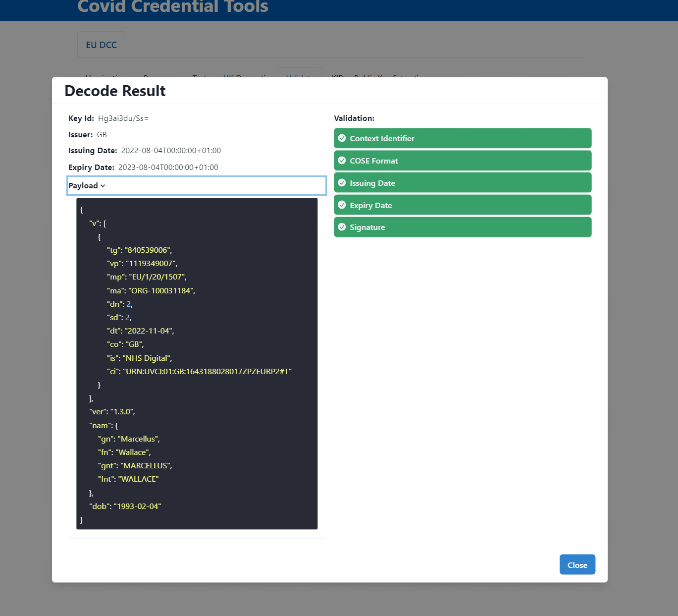678x616 pixels.
Task: Click the "co": "GB" line
Action: pyautogui.click(x=125, y=344)
